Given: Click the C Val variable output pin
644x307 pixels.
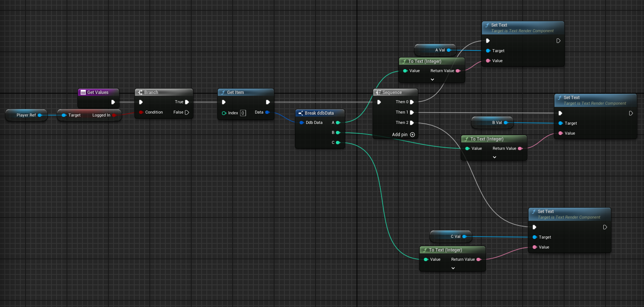Looking at the screenshot, I should (464, 237).
